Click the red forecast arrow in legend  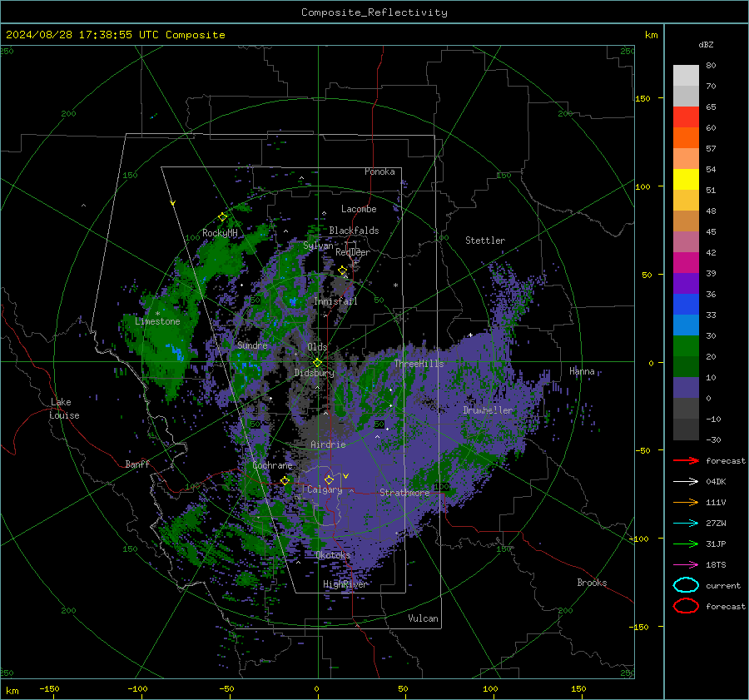(686, 460)
